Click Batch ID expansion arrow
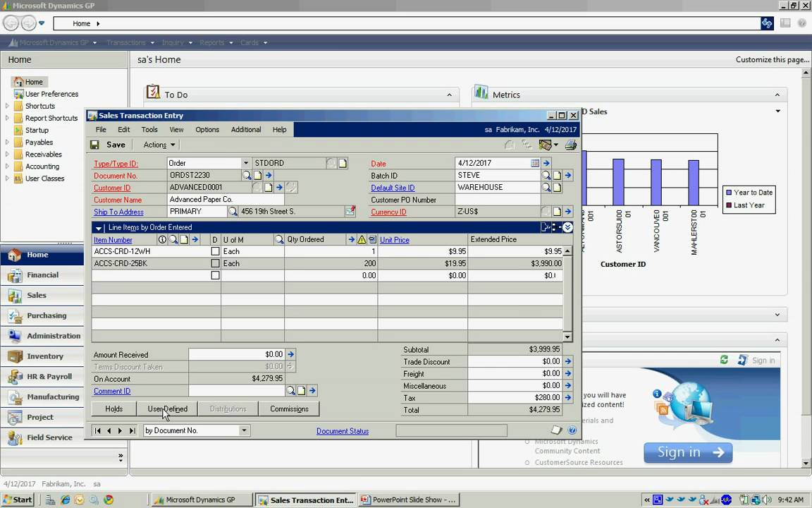 [x=568, y=175]
